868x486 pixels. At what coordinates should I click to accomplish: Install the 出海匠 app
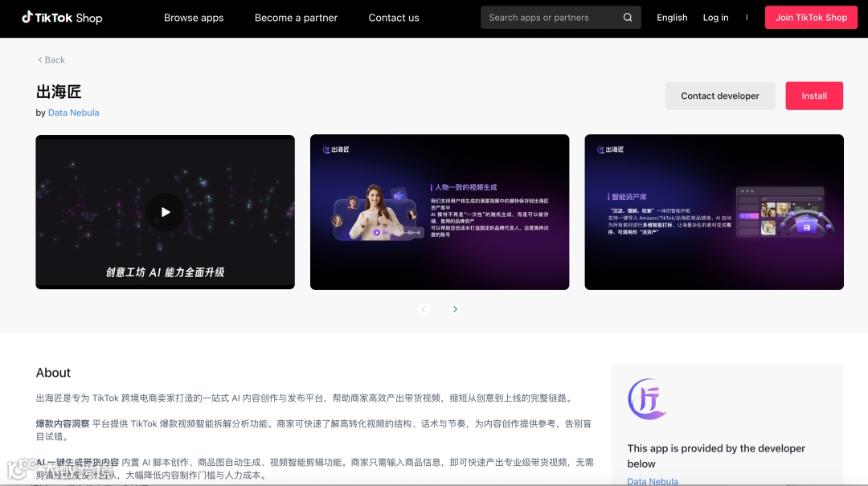[x=813, y=96]
